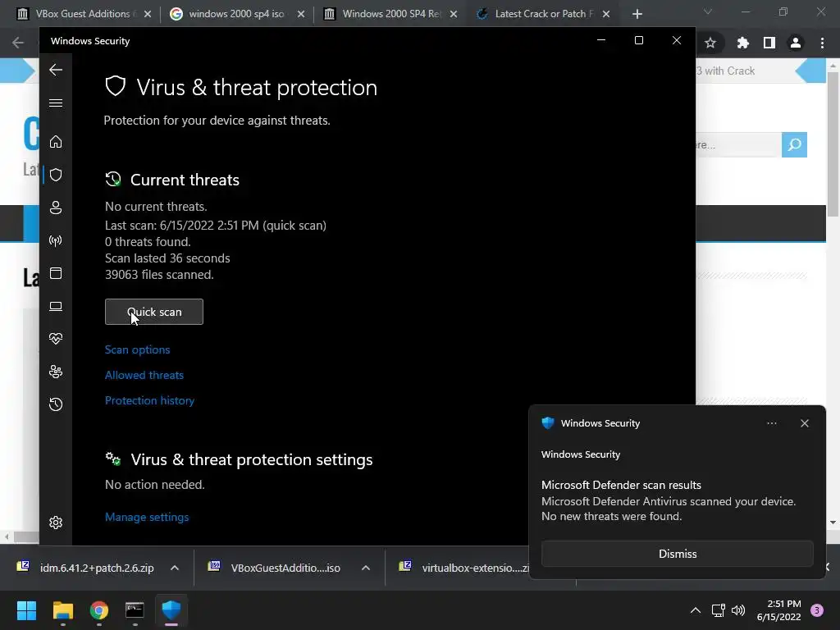Image resolution: width=840 pixels, height=630 pixels.
Task: Click the website search input field
Action: click(738, 144)
